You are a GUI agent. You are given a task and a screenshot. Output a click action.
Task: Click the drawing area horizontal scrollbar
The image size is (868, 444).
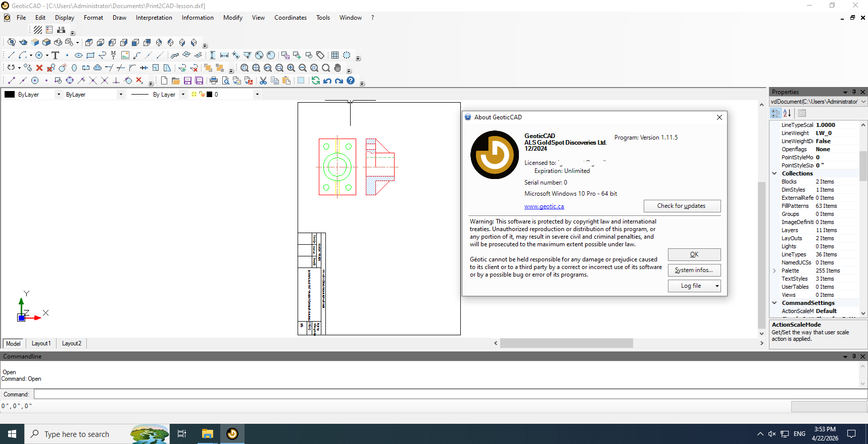(x=566, y=343)
